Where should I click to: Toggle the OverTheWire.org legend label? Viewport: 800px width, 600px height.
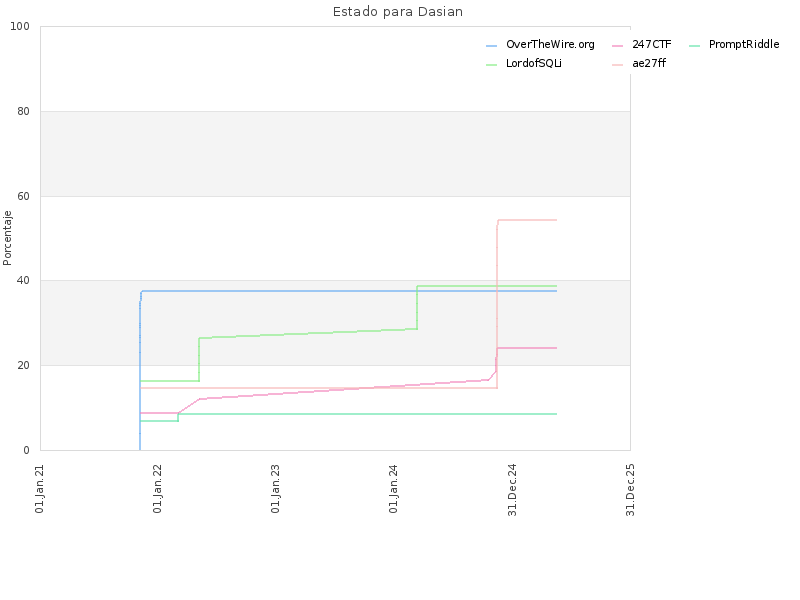click(x=549, y=45)
